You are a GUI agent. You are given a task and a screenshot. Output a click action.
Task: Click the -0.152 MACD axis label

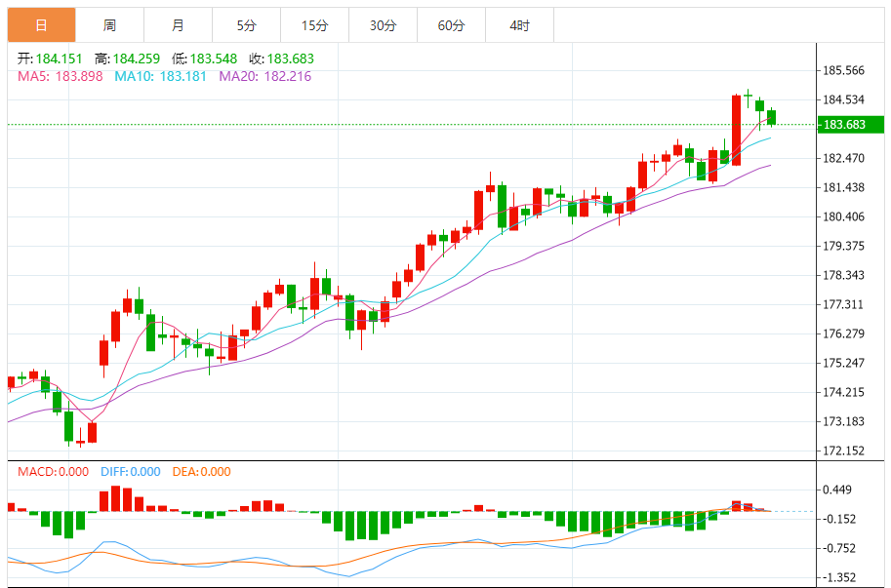[x=839, y=520]
